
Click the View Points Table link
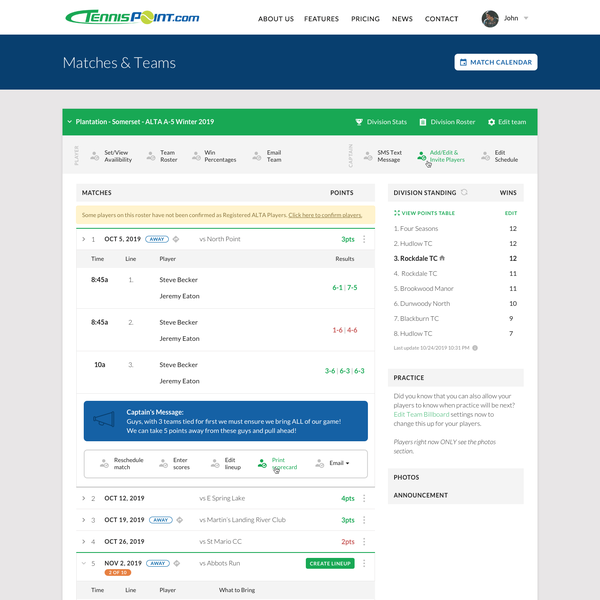[x=428, y=213]
